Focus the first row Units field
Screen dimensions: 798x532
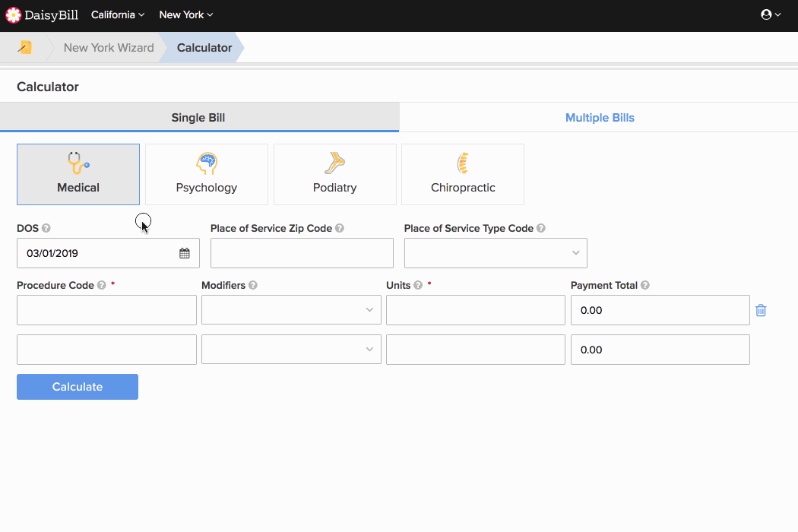click(x=475, y=310)
